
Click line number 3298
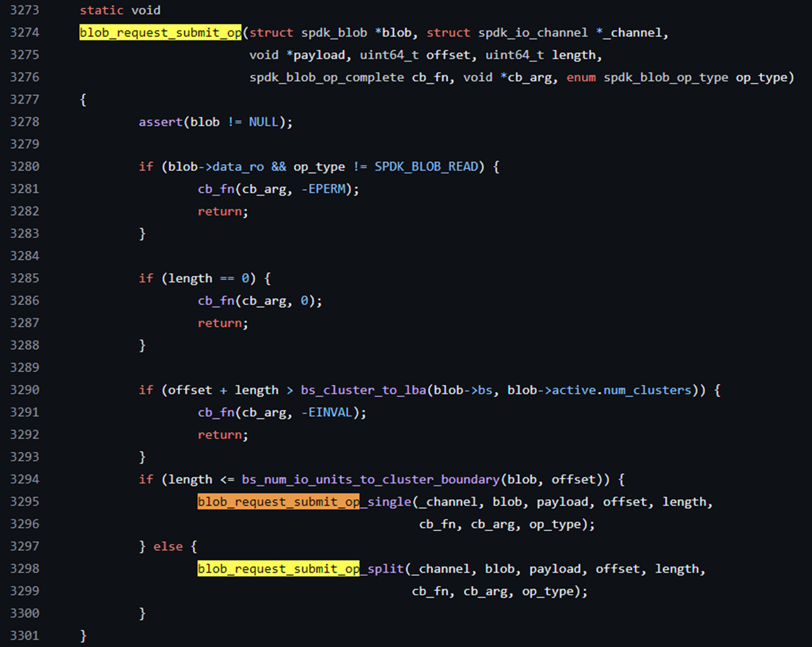pyautogui.click(x=25, y=568)
